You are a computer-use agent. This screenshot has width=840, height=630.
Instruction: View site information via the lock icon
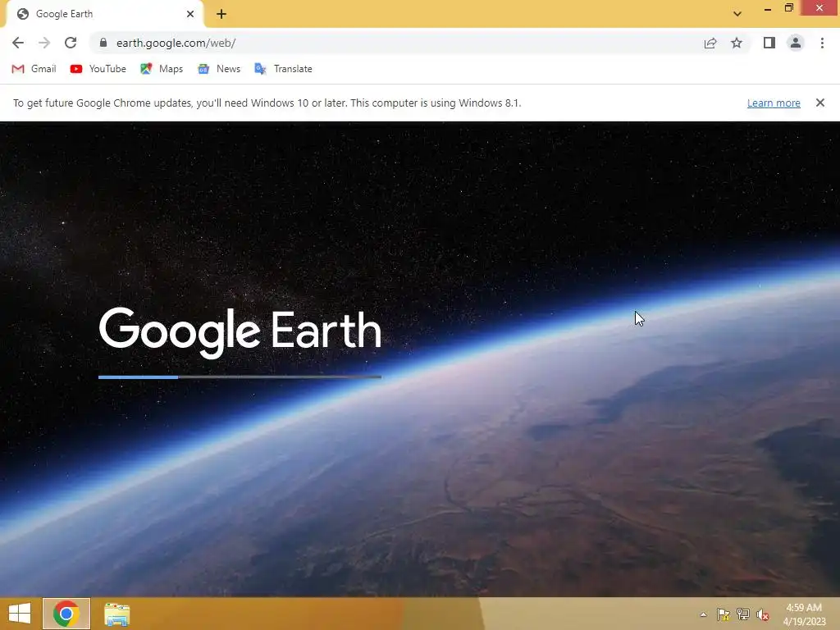point(103,43)
